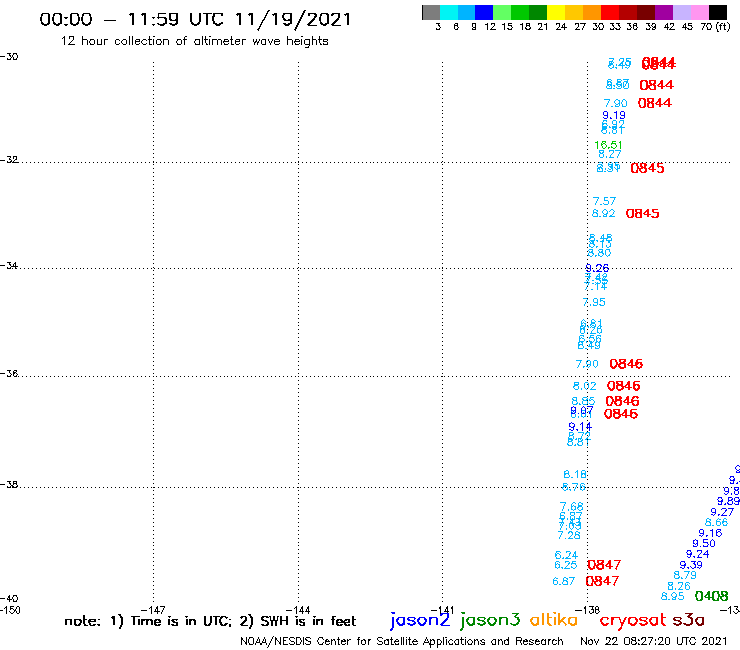Image resolution: width=740 pixels, height=650 pixels.
Task: Click the 8.27 wave height value
Action: [610, 154]
